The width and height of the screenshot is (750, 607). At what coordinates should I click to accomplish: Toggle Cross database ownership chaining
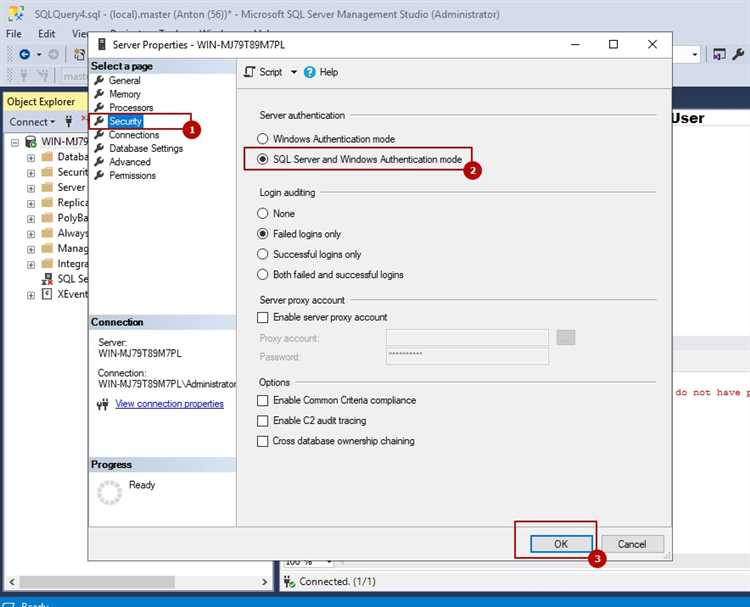click(x=263, y=441)
